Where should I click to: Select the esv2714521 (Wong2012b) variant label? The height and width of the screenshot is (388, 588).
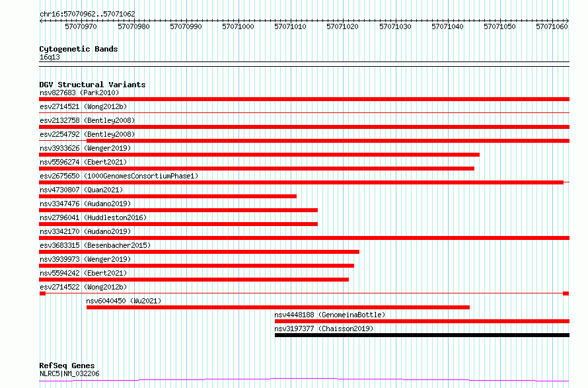[83, 106]
